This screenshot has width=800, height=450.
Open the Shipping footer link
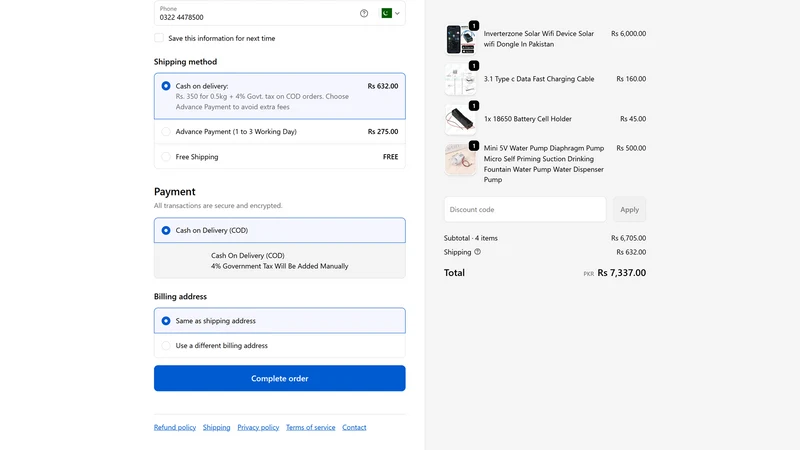click(216, 428)
